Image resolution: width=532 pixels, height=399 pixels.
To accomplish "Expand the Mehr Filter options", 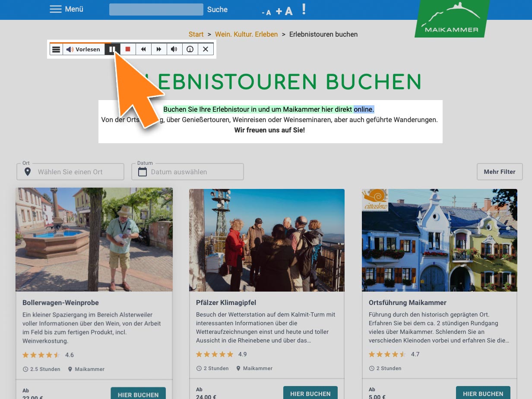I will point(500,172).
